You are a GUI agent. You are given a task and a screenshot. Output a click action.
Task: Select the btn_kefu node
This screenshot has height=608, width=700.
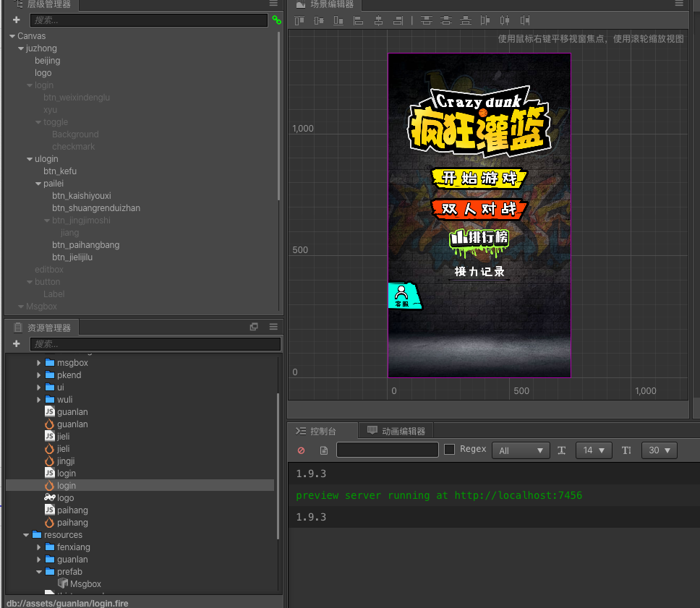click(60, 171)
